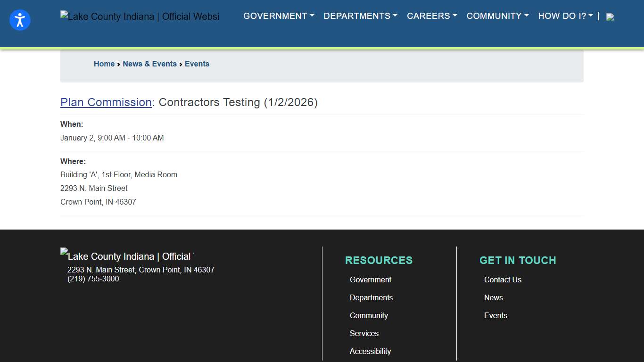
Task: Click the Community footer link
Action: point(369,315)
